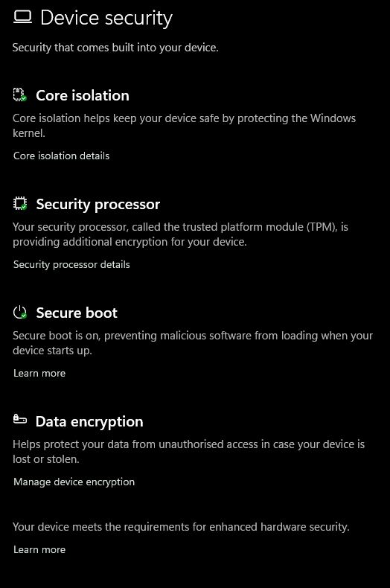
Task: Open Learn more under enhanced hardware security
Action: [39, 550]
